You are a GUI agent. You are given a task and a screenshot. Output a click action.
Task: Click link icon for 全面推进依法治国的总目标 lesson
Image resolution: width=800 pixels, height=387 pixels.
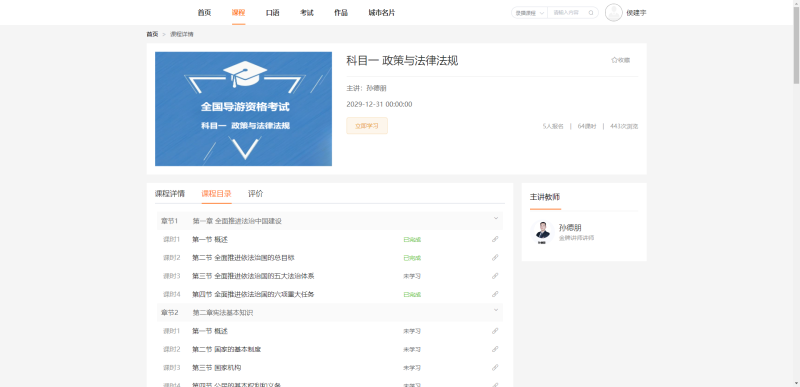coord(495,257)
